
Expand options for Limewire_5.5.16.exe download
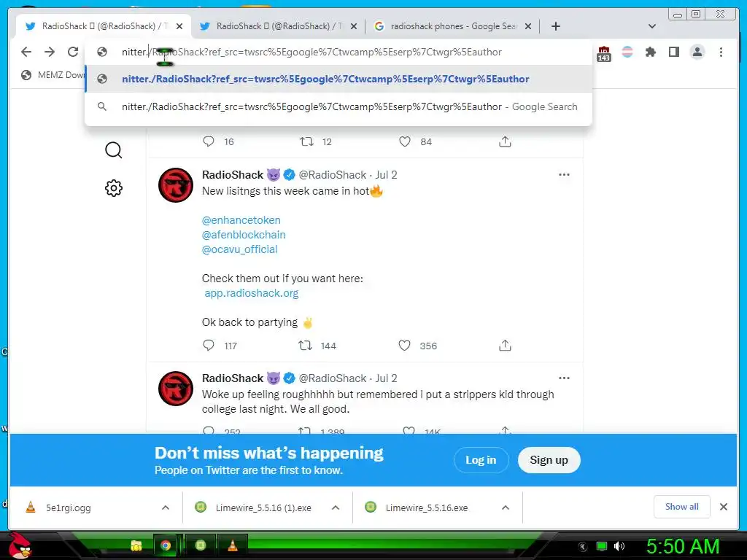pos(506,507)
